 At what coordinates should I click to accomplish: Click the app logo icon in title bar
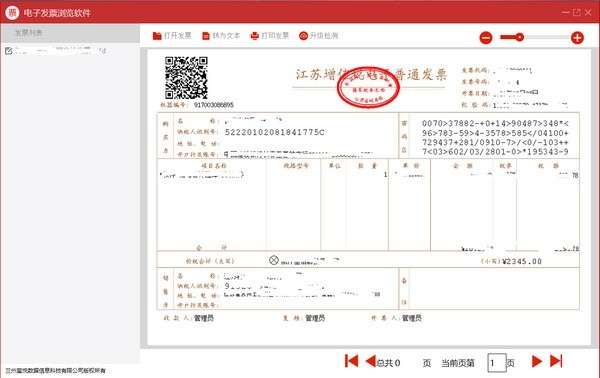point(12,13)
